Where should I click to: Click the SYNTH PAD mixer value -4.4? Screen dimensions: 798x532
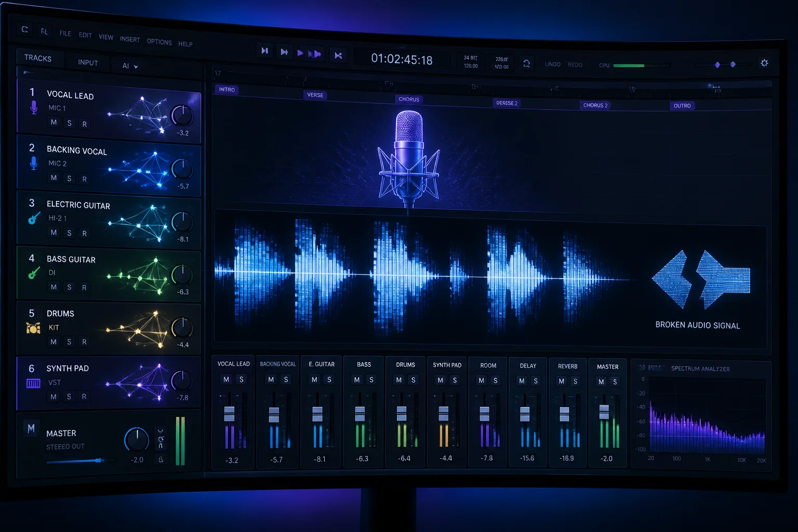[x=446, y=458]
